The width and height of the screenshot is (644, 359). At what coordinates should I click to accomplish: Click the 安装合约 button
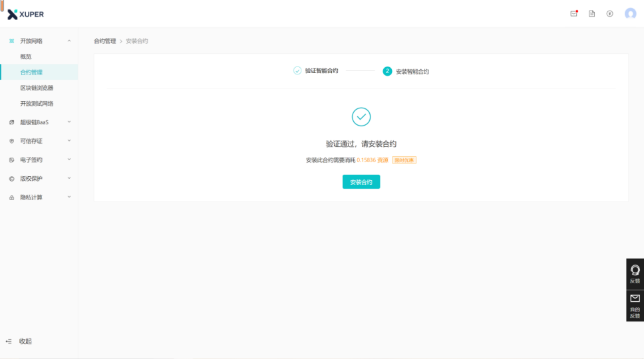tap(361, 182)
